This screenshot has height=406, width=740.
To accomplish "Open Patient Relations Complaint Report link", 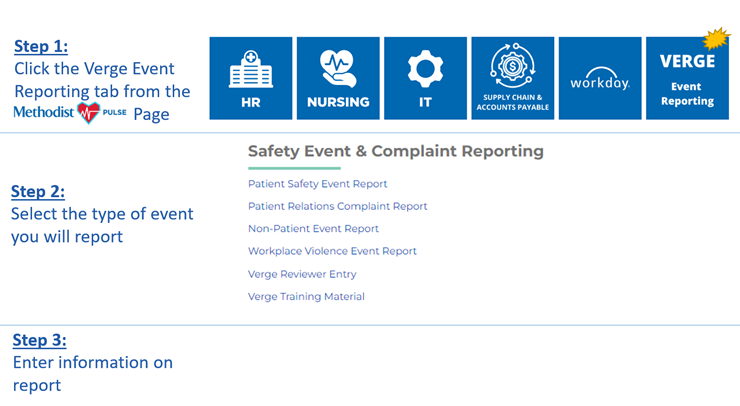I will [x=337, y=206].
